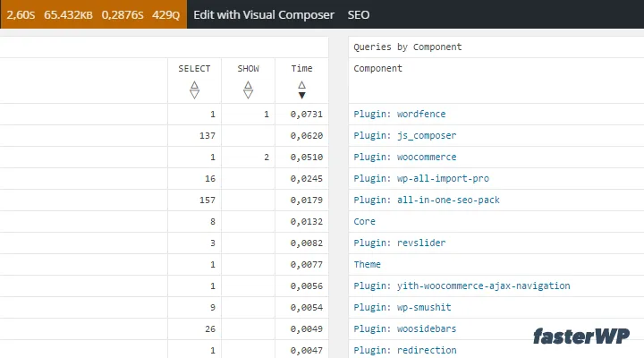Open the Plugin: revslider component link
644x358 pixels.
click(x=399, y=243)
